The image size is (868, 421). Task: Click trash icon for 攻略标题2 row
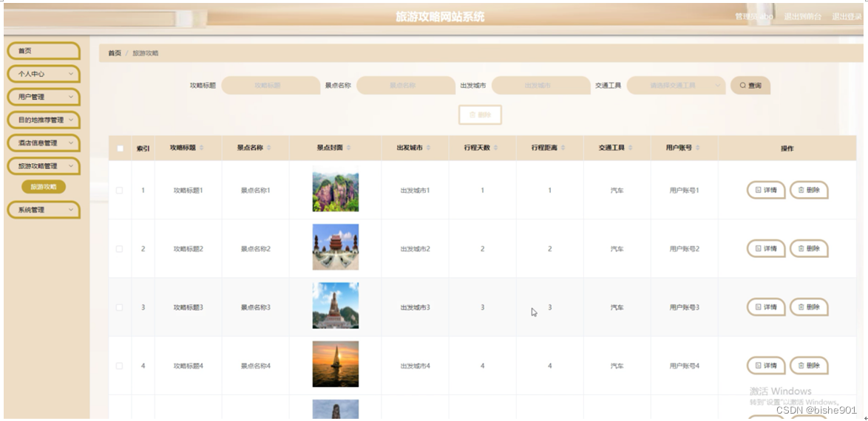point(801,248)
